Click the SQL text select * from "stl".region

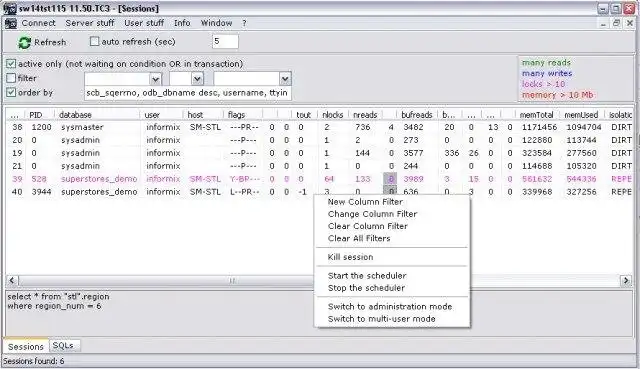pos(58,297)
